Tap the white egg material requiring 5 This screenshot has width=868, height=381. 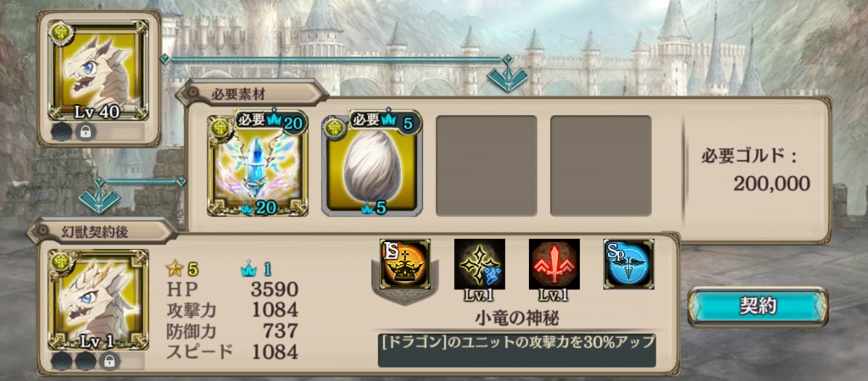point(372,165)
